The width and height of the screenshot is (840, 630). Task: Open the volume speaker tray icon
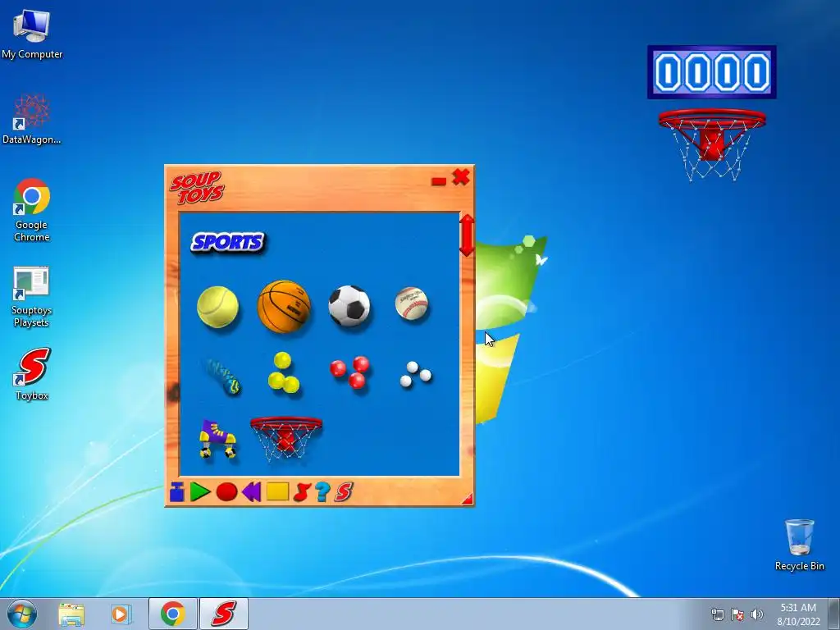[757, 614]
